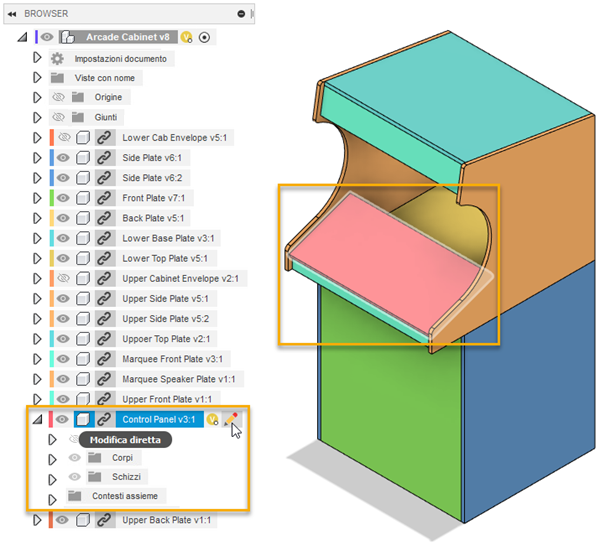Expand Impostazioni documento node

pyautogui.click(x=37, y=58)
